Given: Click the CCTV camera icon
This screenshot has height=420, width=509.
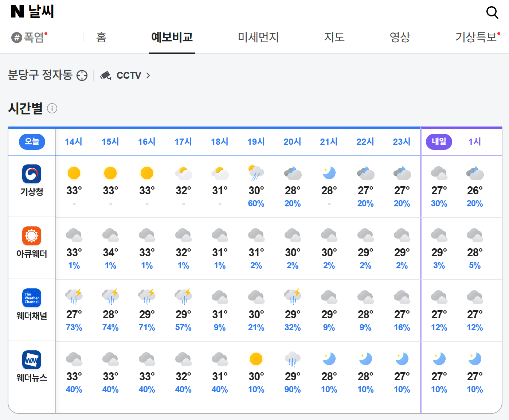Looking at the screenshot, I should [105, 75].
